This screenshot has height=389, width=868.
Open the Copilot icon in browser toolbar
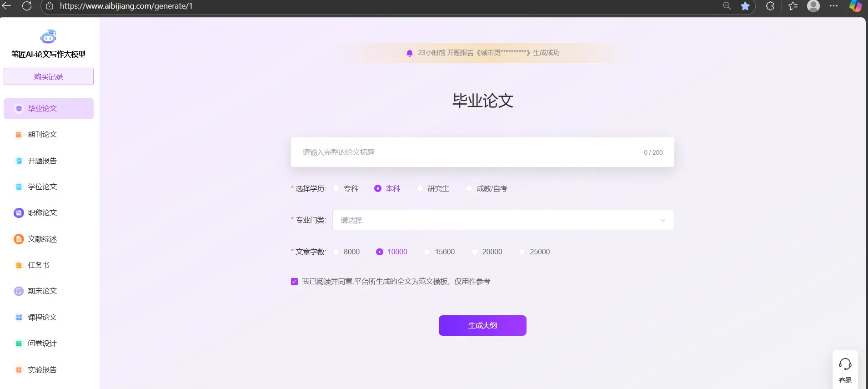[855, 6]
